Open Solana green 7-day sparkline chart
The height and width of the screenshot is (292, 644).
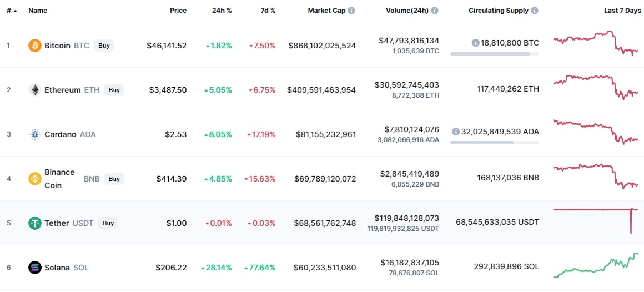coord(596,265)
